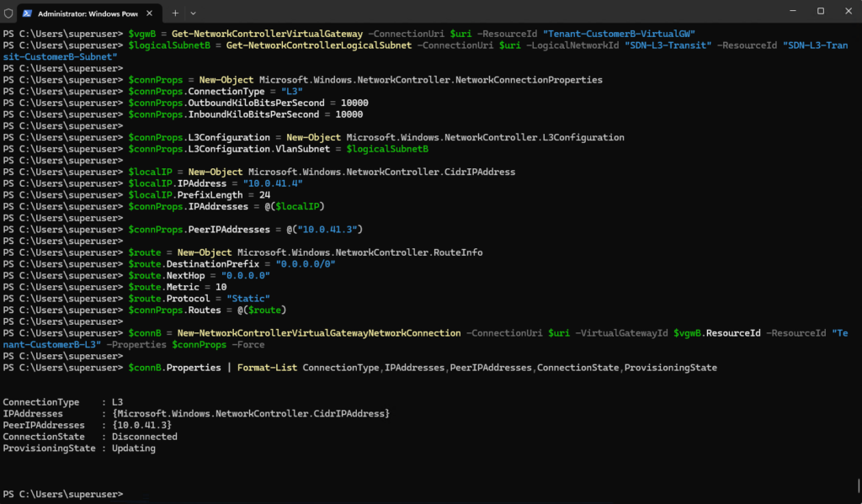Click the Updating ProvisioningState value
Screen dimensions: 862x504
[134, 448]
